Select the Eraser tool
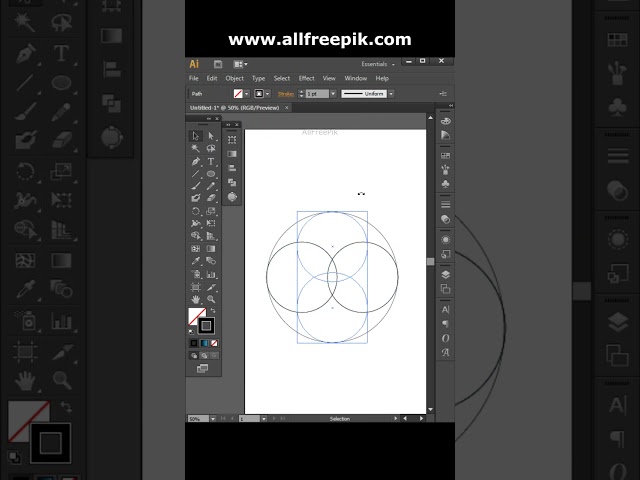This screenshot has width=640, height=480. tap(211, 198)
